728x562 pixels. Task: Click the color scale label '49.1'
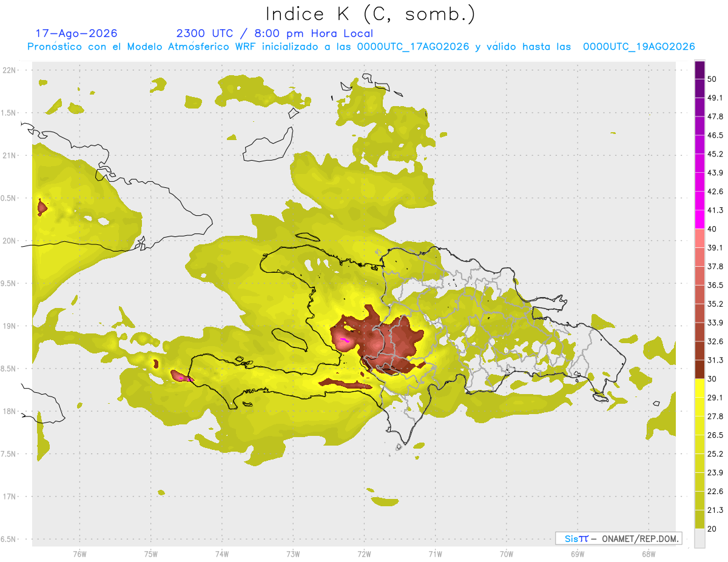click(715, 98)
